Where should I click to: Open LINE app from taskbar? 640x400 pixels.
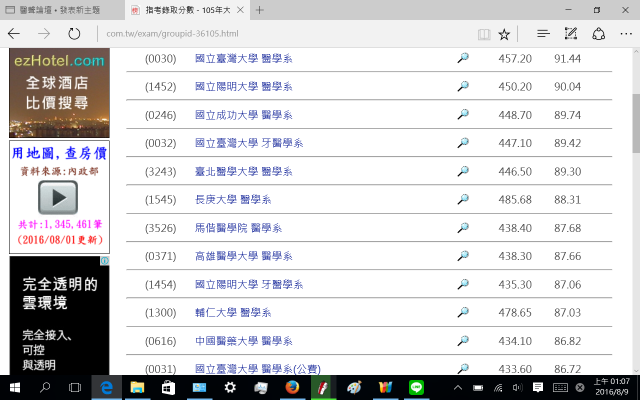(x=416, y=387)
